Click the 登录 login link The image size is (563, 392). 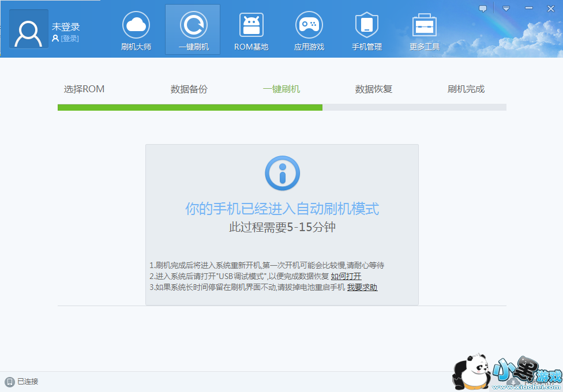coord(69,39)
